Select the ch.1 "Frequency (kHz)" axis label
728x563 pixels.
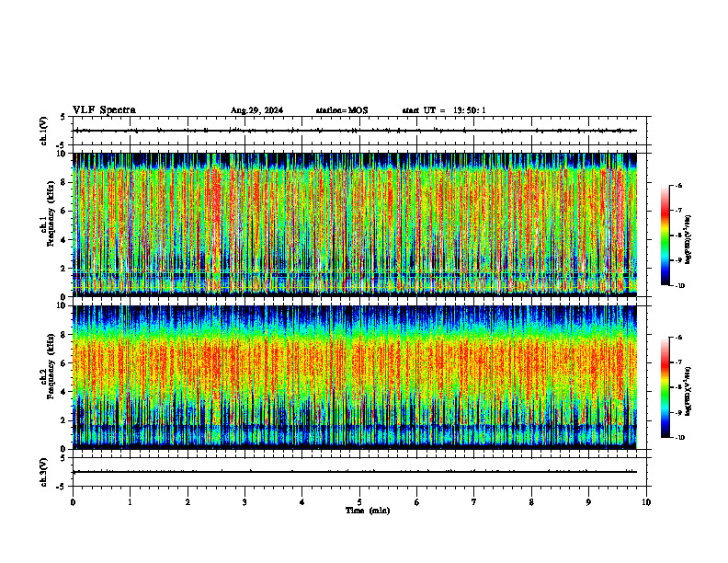pyautogui.click(x=51, y=213)
